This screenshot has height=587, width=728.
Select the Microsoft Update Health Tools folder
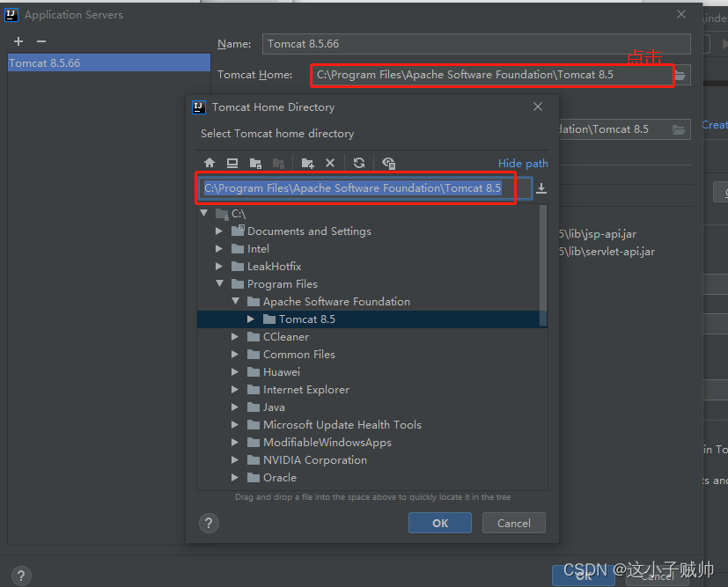pyautogui.click(x=342, y=424)
